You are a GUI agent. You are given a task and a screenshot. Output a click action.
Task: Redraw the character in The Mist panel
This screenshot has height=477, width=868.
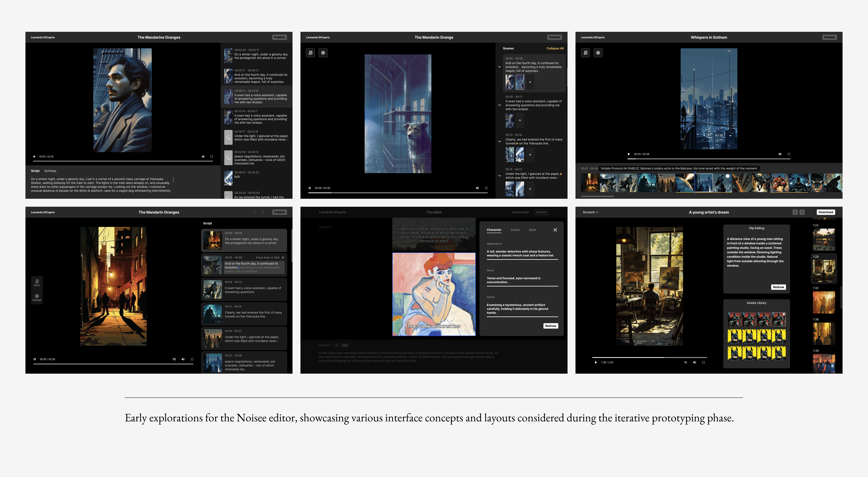point(551,326)
